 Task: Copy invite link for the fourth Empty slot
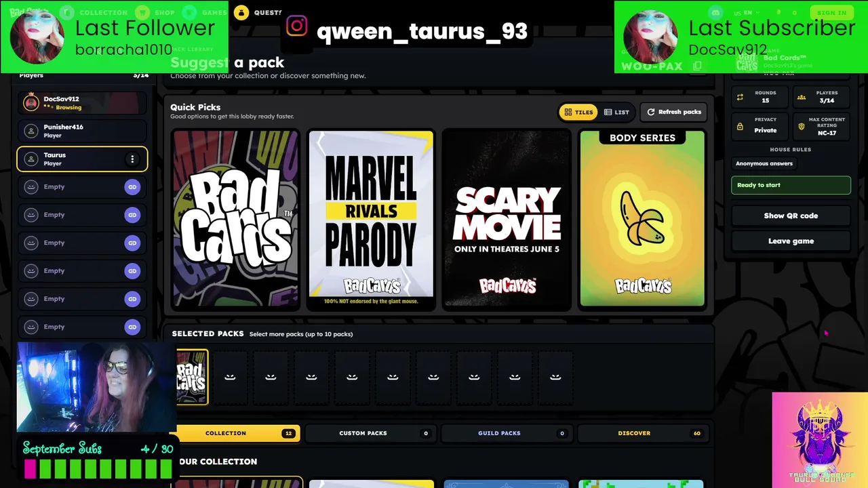pos(132,271)
